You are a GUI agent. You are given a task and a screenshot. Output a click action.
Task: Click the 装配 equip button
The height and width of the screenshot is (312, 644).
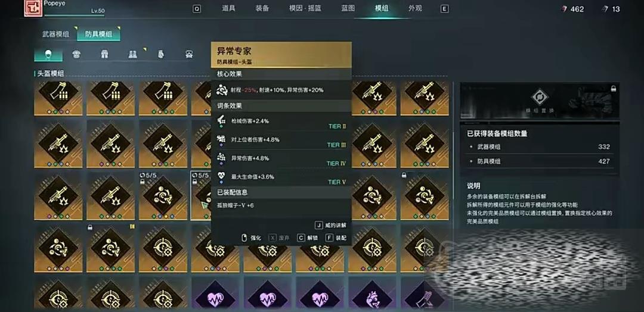coord(336,238)
